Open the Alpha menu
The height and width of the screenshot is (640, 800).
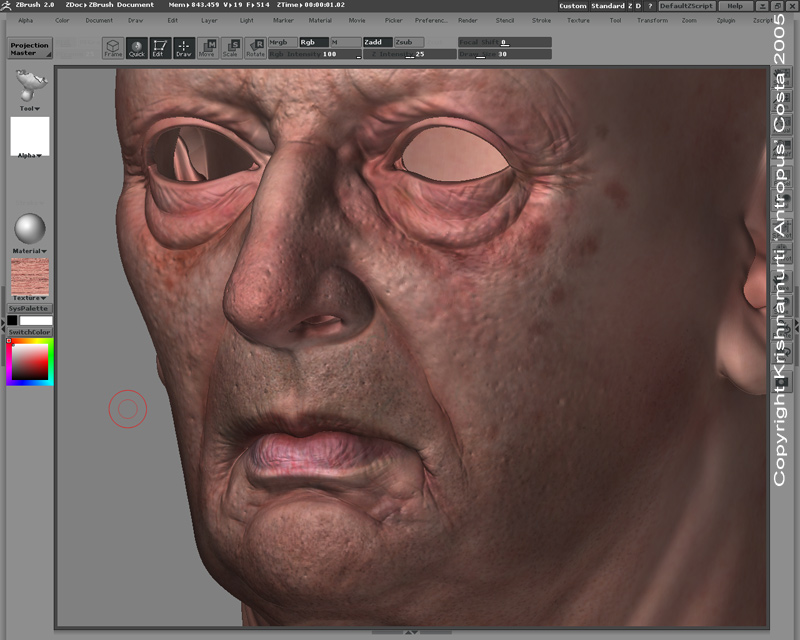coord(26,20)
